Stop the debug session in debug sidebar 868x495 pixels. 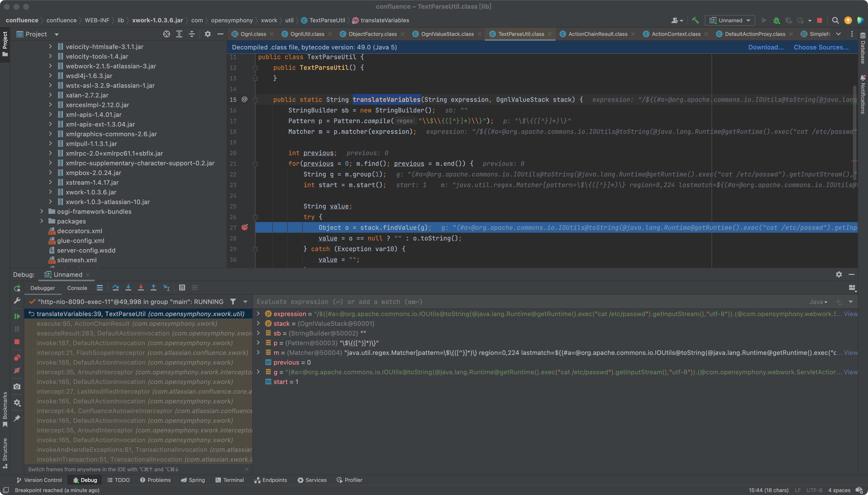[x=17, y=342]
